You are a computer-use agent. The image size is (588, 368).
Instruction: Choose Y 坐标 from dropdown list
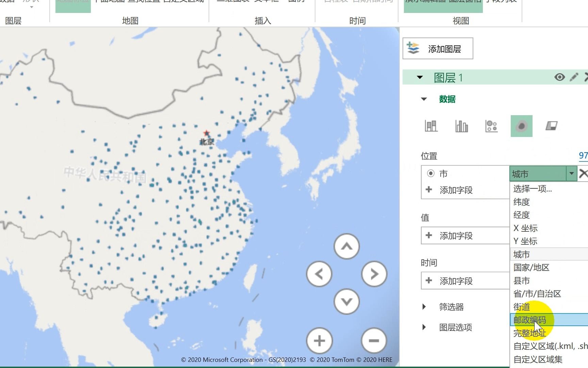point(549,241)
